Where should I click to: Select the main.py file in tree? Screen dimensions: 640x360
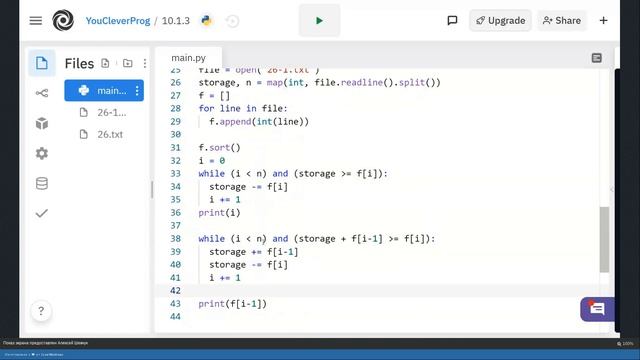pyautogui.click(x=104, y=90)
